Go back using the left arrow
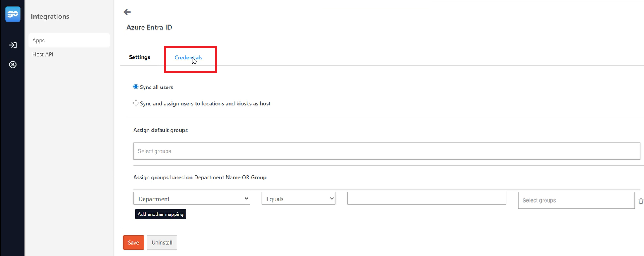 pos(127,12)
